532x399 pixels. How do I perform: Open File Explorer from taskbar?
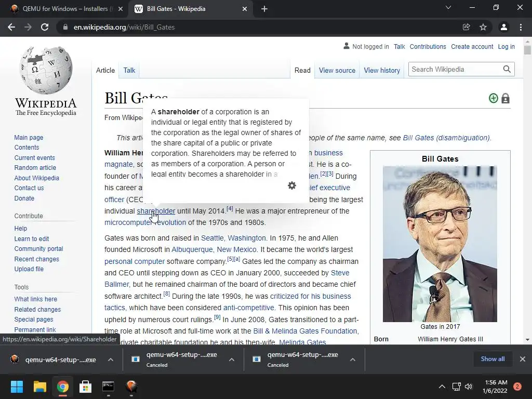(39, 387)
